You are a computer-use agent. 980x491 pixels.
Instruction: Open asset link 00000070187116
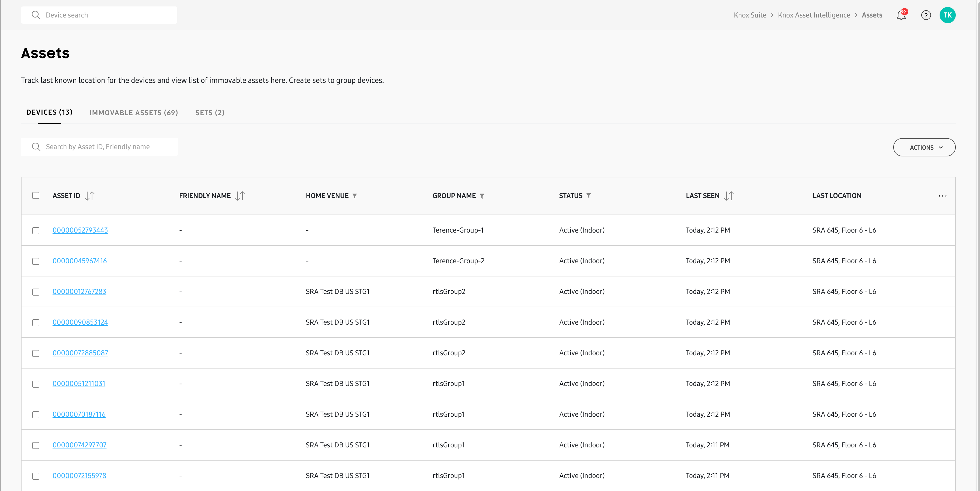tap(79, 414)
